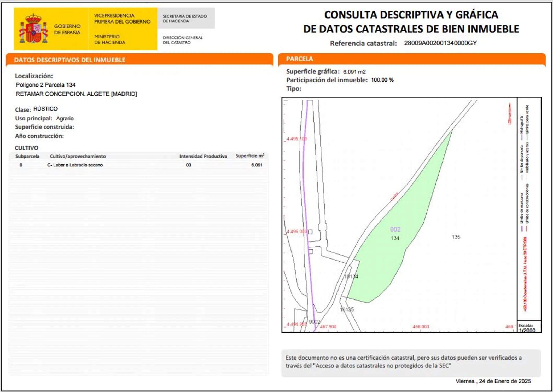Click the Spanish coat of arms emblem
Viewport: 553px width, 392px height.
pos(33,29)
